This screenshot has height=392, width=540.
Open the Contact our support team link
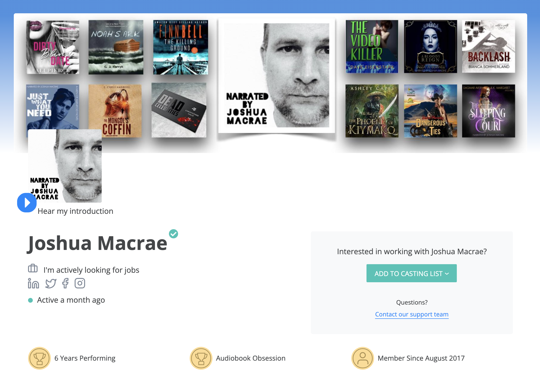tap(412, 314)
